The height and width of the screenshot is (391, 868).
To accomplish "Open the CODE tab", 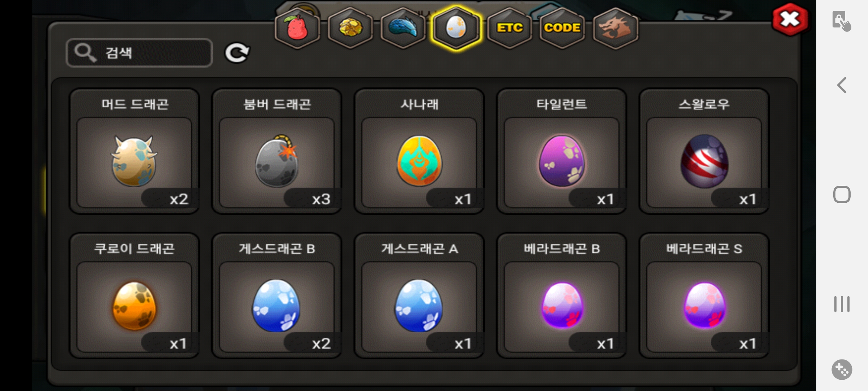I will [x=562, y=28].
